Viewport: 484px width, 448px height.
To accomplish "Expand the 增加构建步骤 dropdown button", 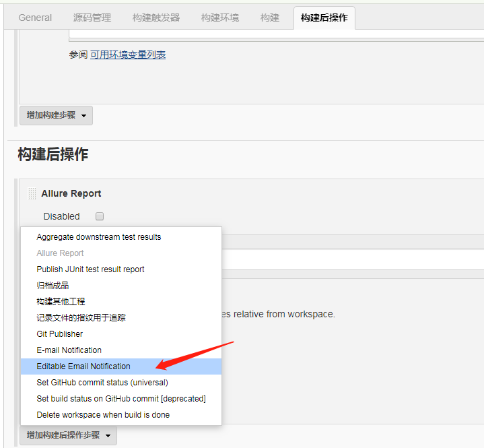I will 56,116.
